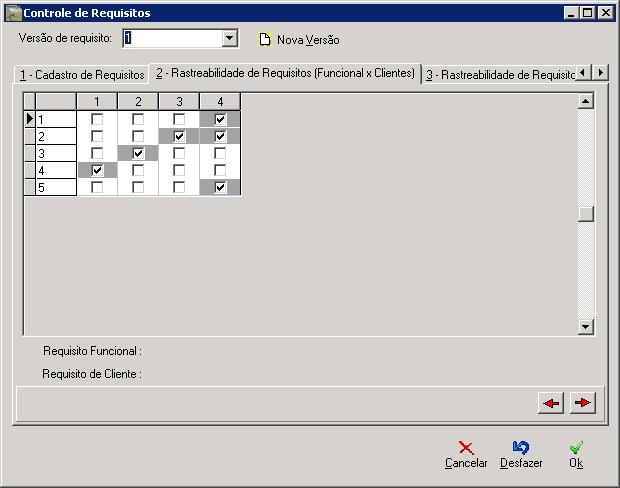Click the Nova Versão button label
The height and width of the screenshot is (488, 620).
coord(308,40)
